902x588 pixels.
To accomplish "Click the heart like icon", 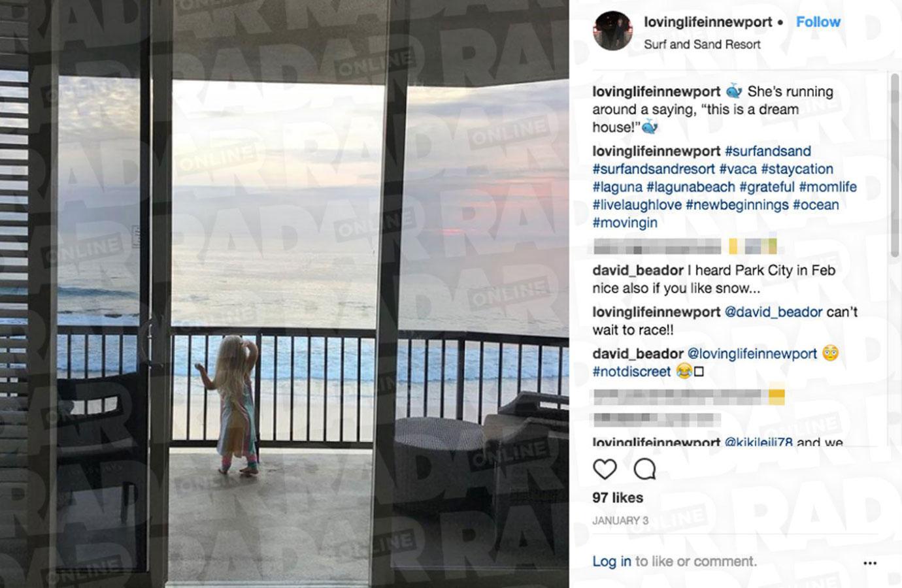I will (605, 468).
